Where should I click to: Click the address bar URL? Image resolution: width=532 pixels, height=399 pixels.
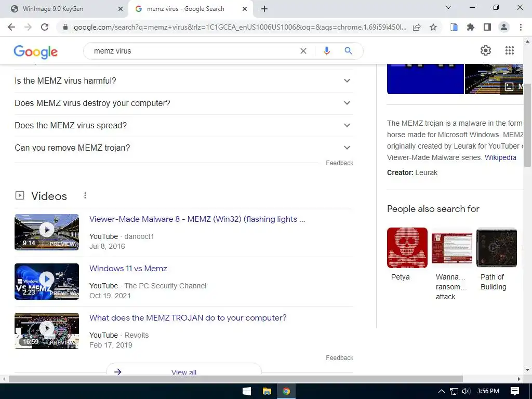coord(240,27)
